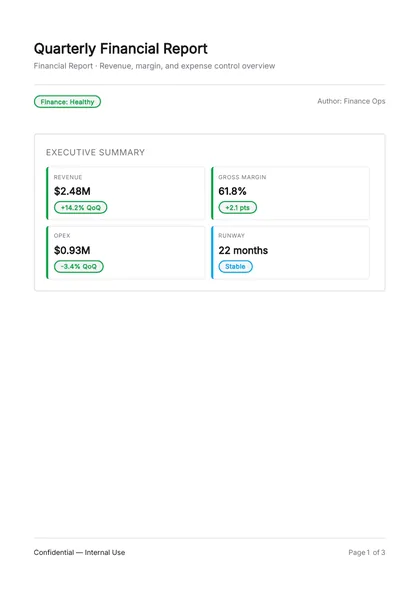
Task: Click the Runway card label
Action: tap(231, 235)
